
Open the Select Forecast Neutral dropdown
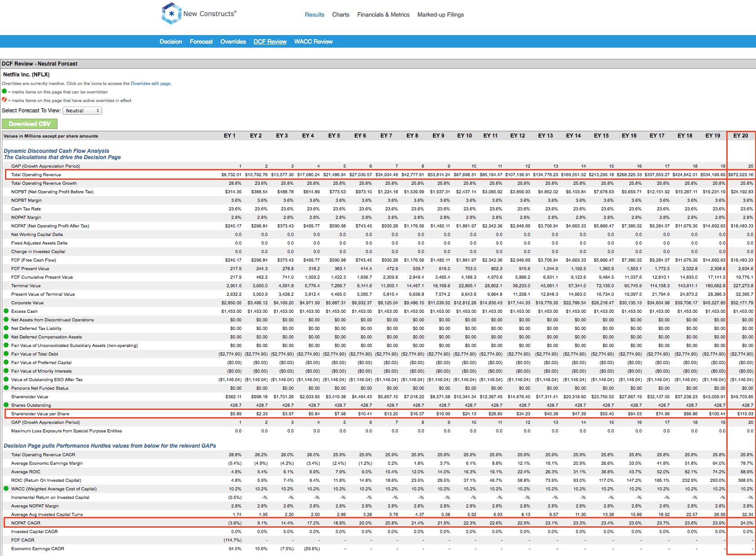point(82,111)
